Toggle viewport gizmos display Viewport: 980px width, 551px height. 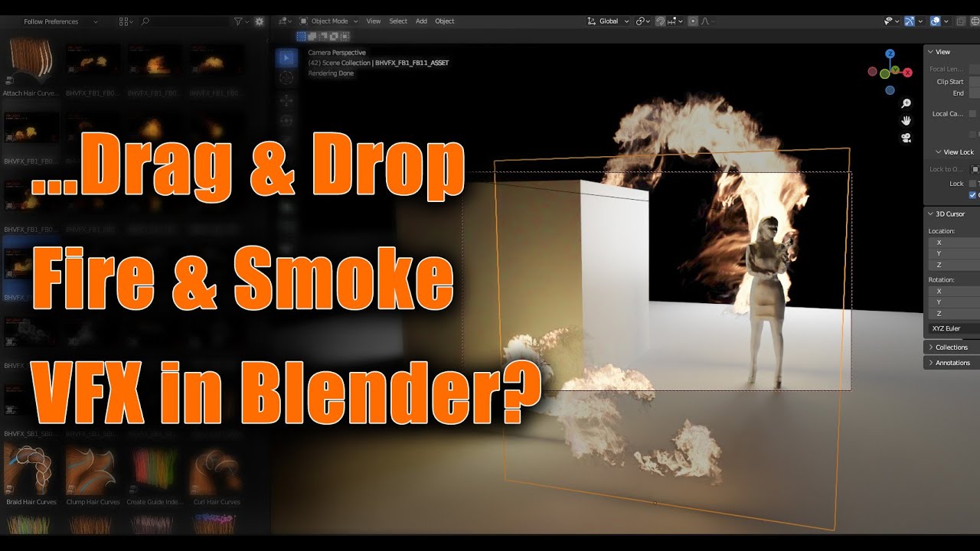click(x=909, y=21)
